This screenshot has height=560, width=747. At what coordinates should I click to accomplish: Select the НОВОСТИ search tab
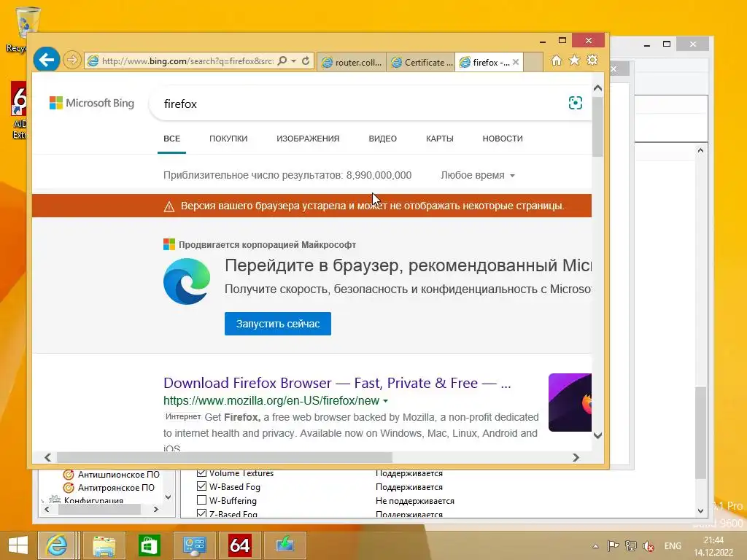tap(503, 139)
